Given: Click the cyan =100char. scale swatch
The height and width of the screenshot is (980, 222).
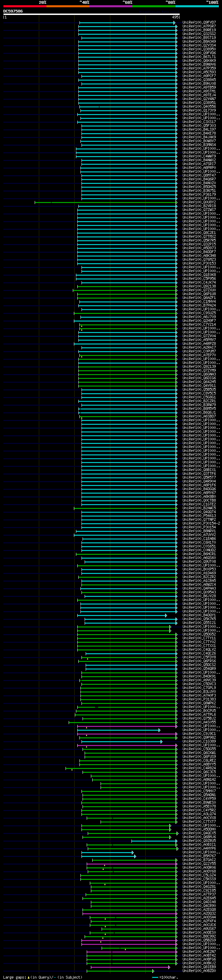Looking at the screenshot, I should [x=155, y=977].
